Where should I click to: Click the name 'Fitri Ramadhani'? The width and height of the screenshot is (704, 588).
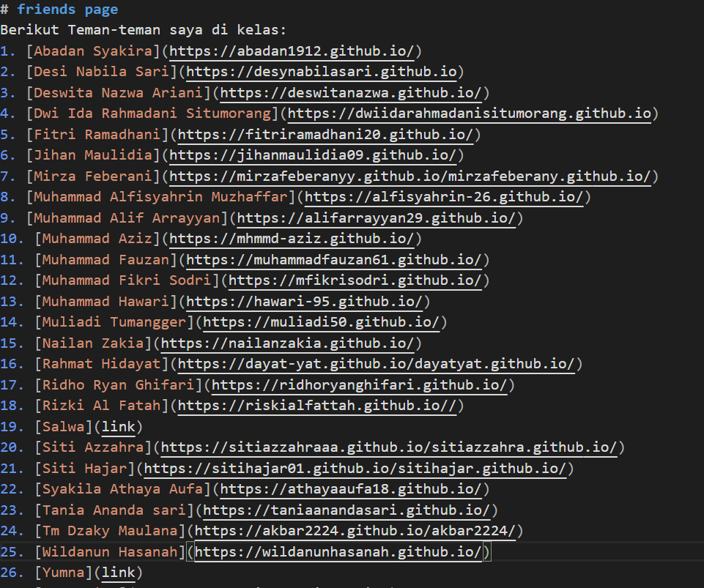(x=97, y=135)
